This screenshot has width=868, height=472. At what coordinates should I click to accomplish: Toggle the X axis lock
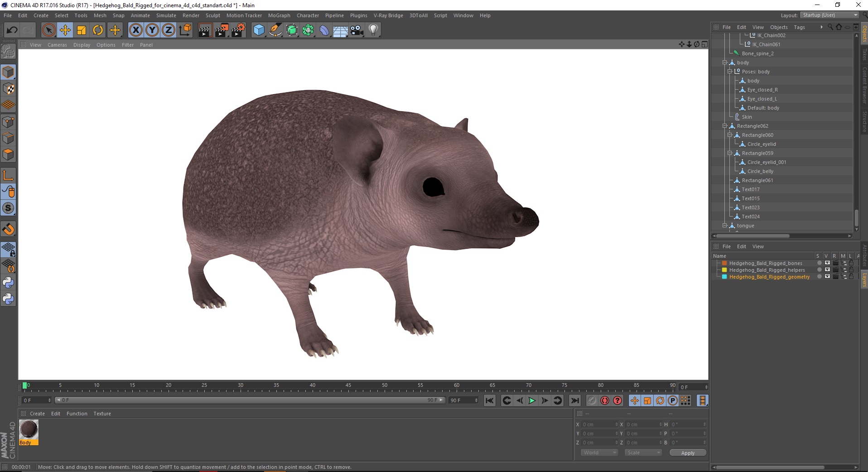pyautogui.click(x=135, y=30)
